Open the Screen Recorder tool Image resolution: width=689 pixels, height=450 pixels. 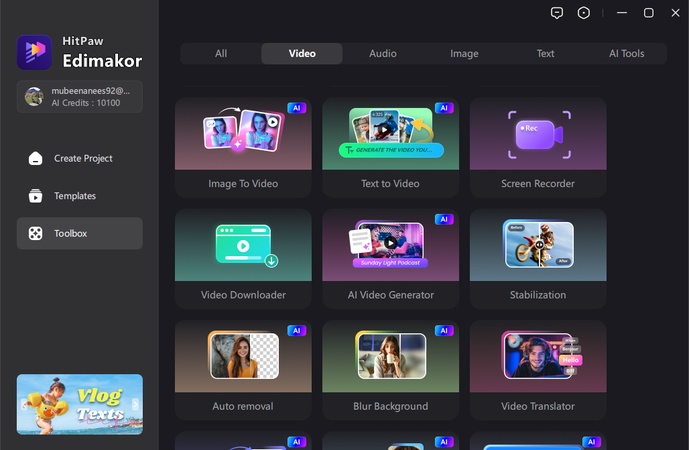tap(538, 146)
